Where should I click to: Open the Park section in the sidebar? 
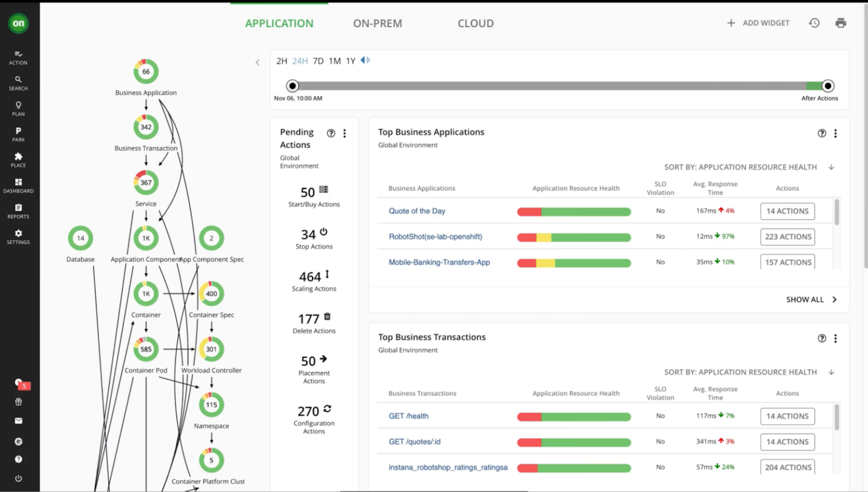[x=18, y=134]
